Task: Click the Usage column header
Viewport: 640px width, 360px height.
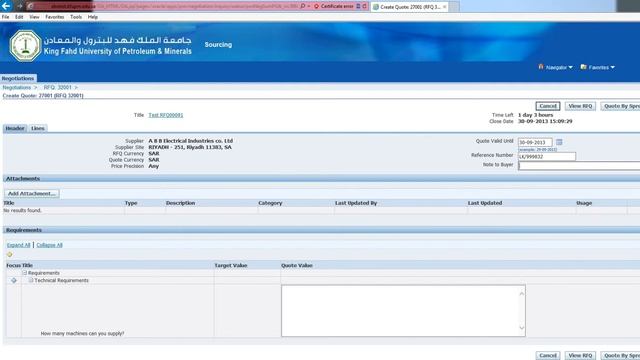Action: click(584, 203)
